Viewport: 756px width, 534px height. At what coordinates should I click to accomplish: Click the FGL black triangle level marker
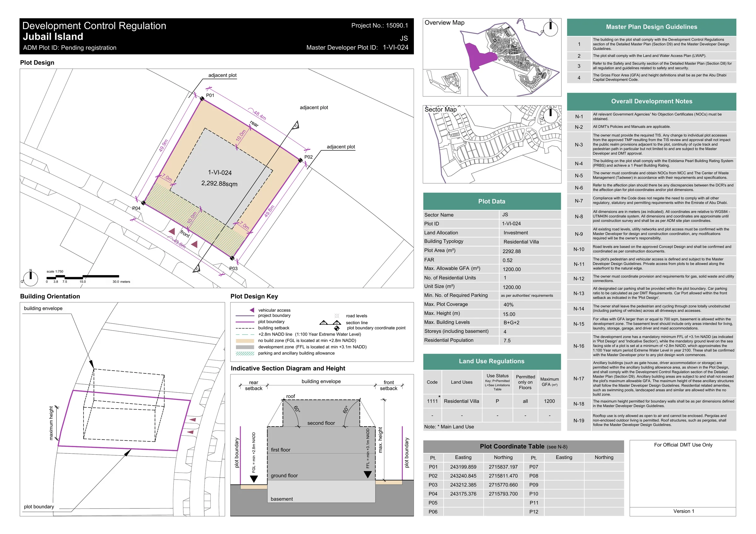click(x=254, y=479)
